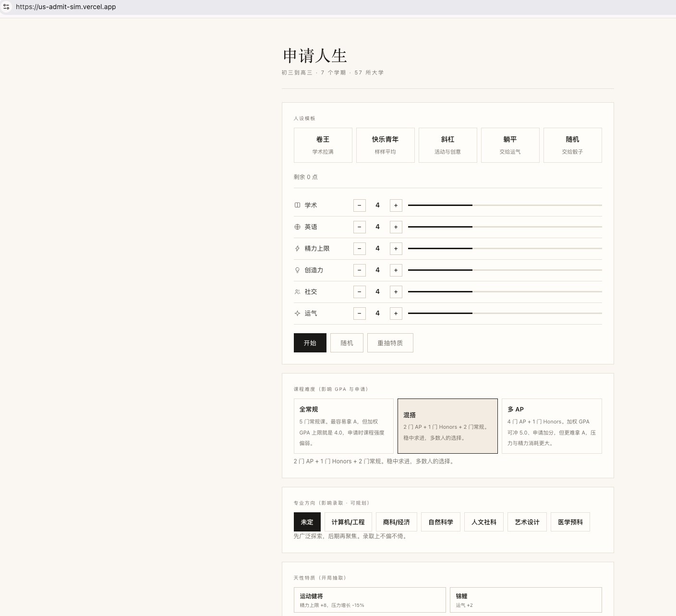Select 人文社科 as major direction

point(484,522)
